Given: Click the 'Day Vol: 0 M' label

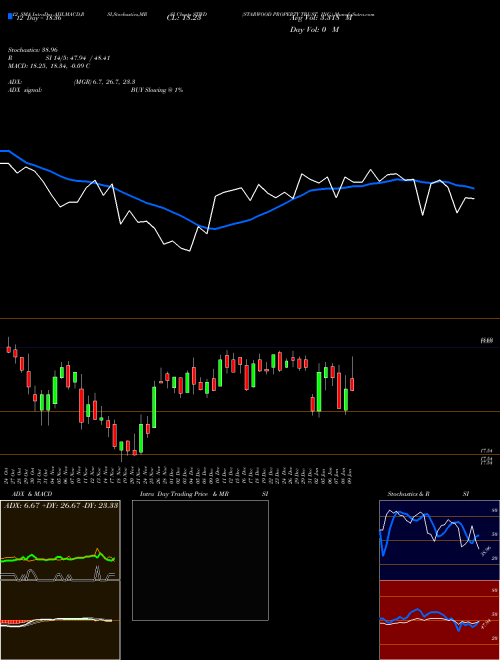Looking at the screenshot, I should [x=314, y=30].
